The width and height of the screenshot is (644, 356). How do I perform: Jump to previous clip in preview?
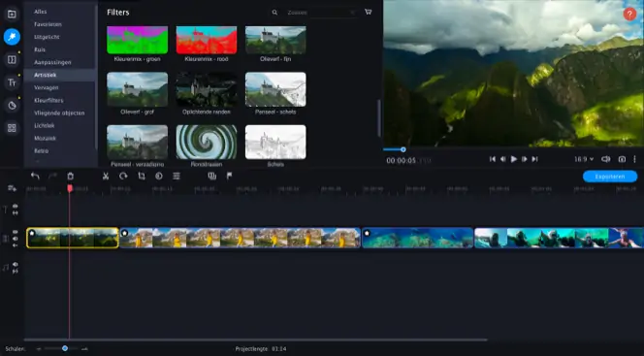[492, 159]
